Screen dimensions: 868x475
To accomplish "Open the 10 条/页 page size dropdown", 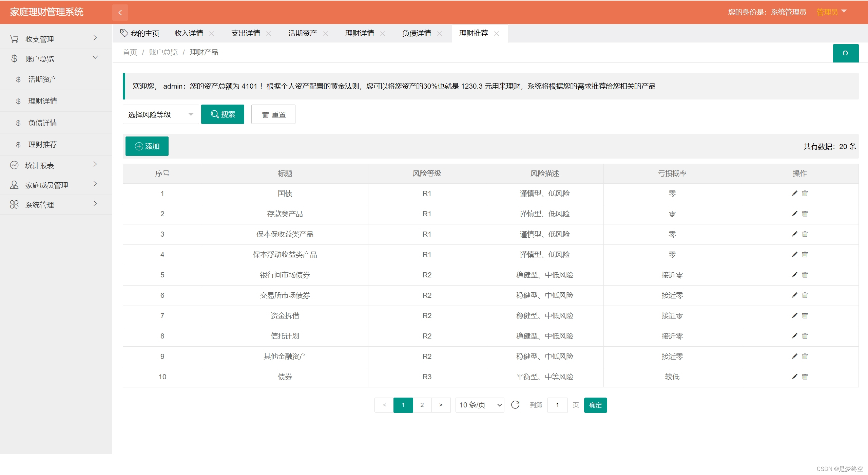I will (480, 405).
